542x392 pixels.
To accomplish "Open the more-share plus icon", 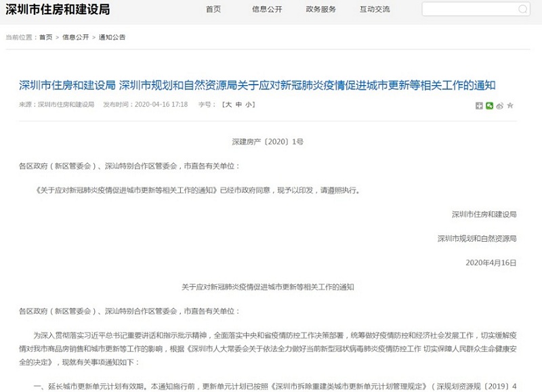I will point(479,106).
